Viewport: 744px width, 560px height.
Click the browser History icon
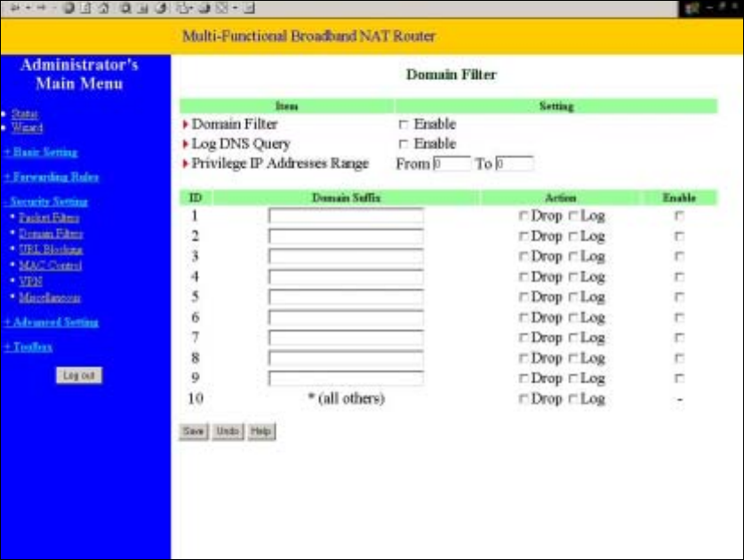pos(161,8)
